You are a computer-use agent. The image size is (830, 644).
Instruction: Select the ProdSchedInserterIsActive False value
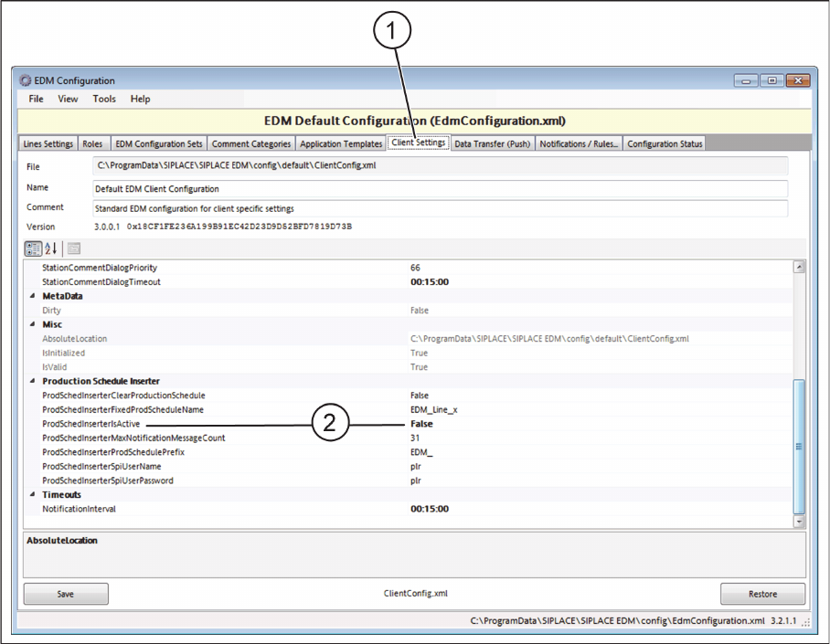click(x=421, y=424)
